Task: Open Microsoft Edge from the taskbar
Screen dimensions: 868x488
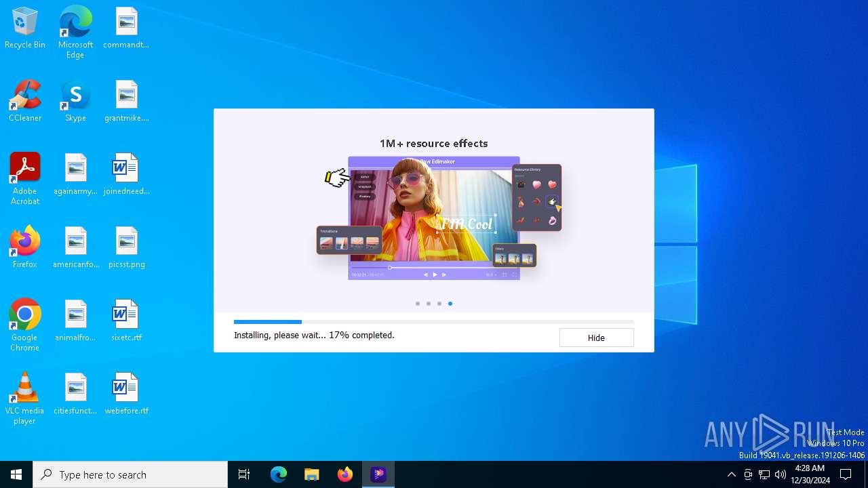Action: pyautogui.click(x=279, y=474)
